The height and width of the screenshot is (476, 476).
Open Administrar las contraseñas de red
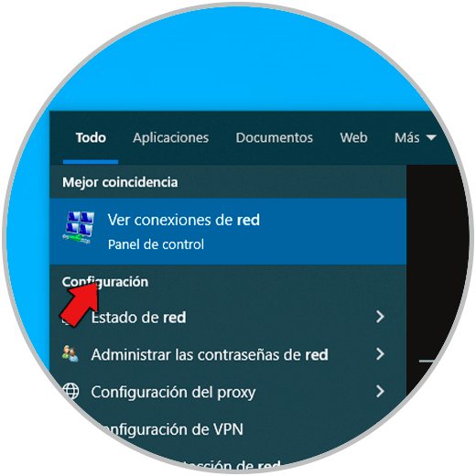point(228,354)
